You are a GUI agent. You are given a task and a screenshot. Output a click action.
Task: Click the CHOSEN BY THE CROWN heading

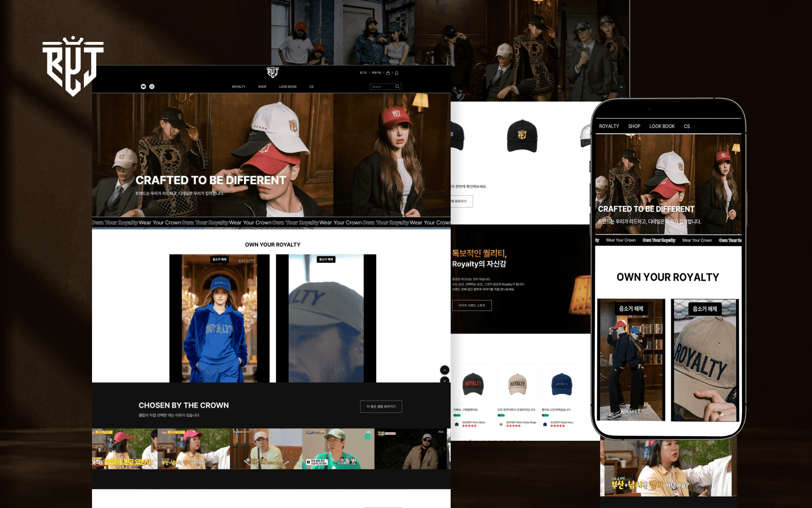(184, 405)
